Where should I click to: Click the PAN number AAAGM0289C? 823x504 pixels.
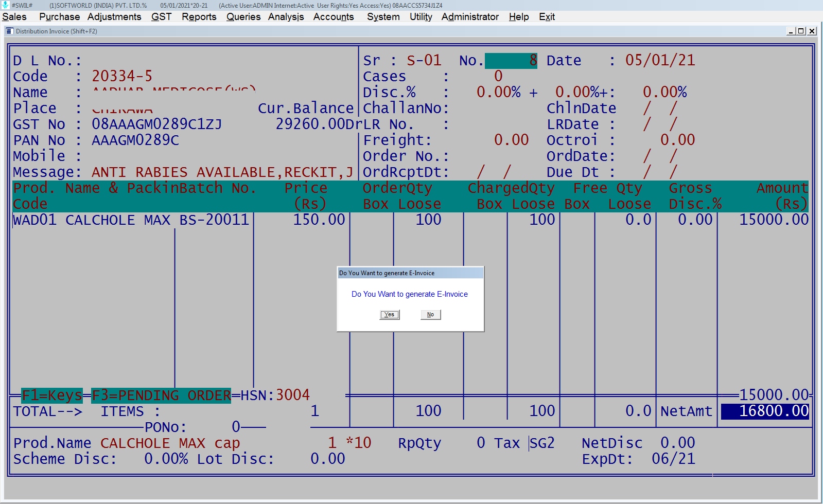[x=135, y=140]
